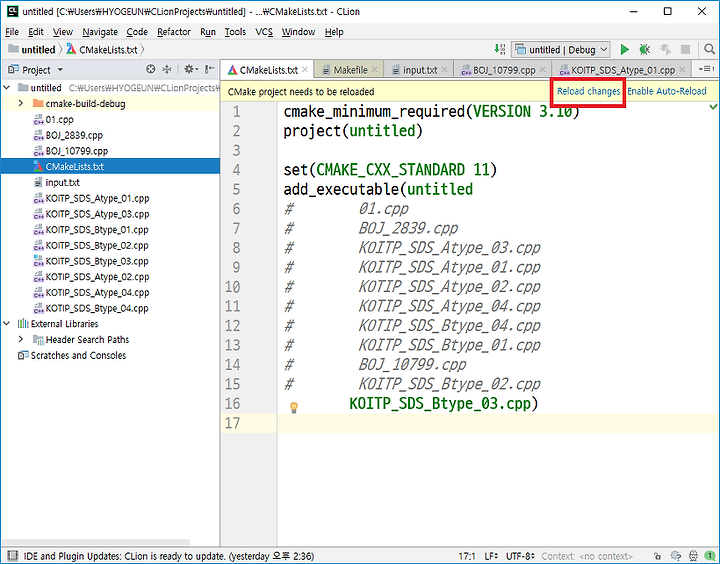Close the BOJ_10799.cpp tab
Screen dimensions: 720x564
[543, 69]
